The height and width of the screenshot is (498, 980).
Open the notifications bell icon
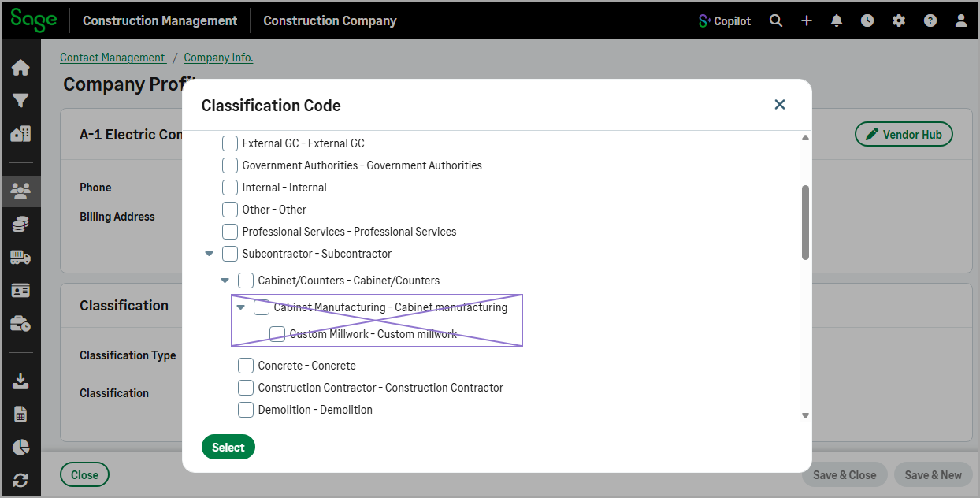(x=837, y=21)
